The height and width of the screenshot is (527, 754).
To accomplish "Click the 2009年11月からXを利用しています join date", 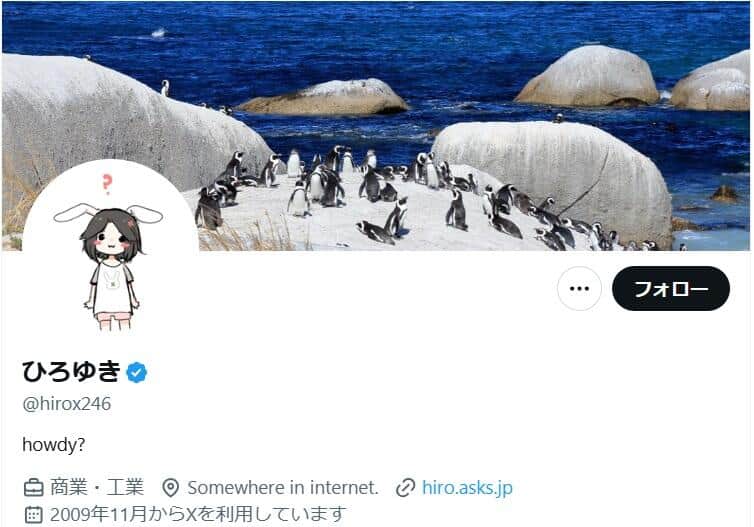I will tap(198, 514).
